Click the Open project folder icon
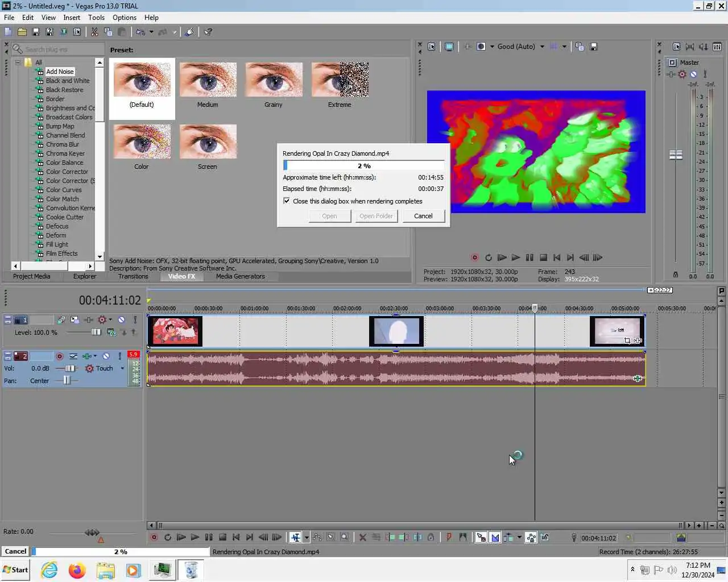The width and height of the screenshot is (728, 582). pyautogui.click(x=22, y=32)
